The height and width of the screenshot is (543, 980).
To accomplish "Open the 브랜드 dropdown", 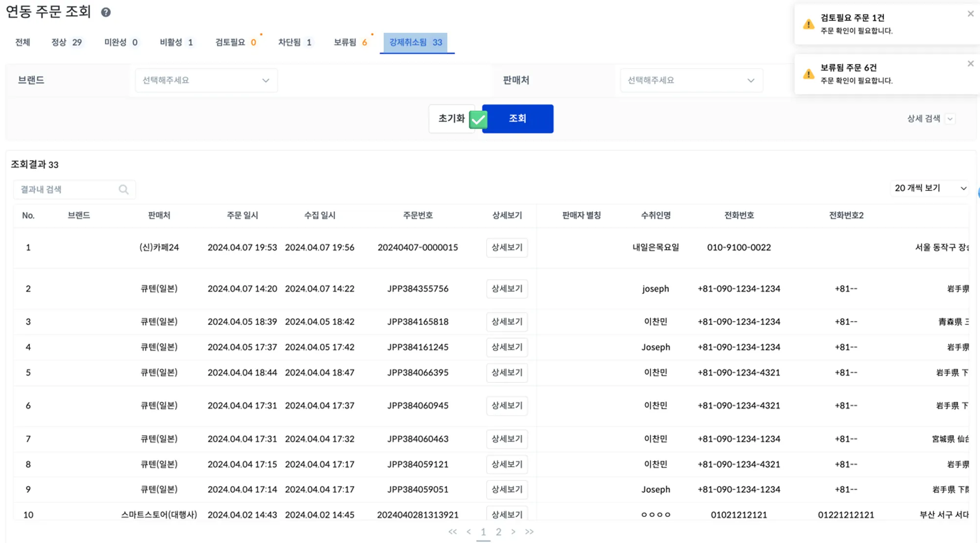I will pos(206,80).
